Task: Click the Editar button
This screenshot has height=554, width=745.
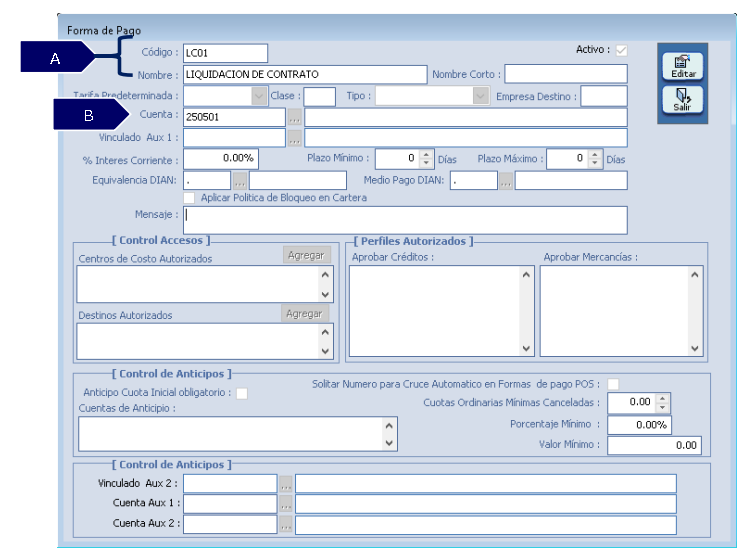Action: coord(682,67)
